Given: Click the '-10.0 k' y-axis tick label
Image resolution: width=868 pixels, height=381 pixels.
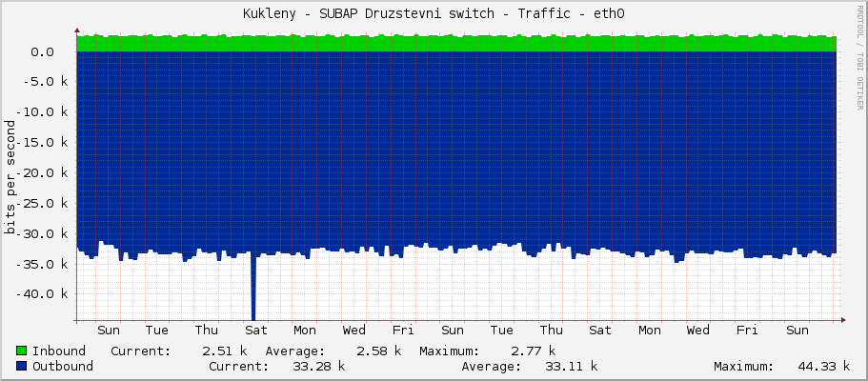Looking at the screenshot, I should coord(42,111).
